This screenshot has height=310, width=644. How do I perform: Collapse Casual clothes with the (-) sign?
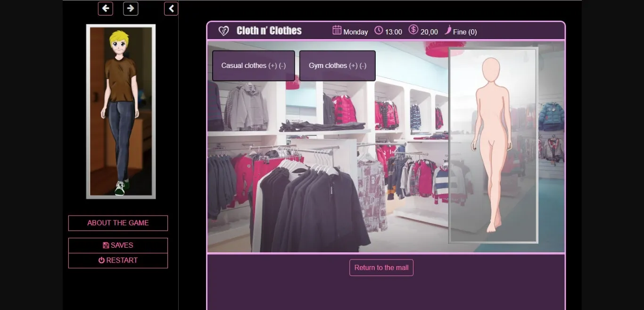pos(282,66)
